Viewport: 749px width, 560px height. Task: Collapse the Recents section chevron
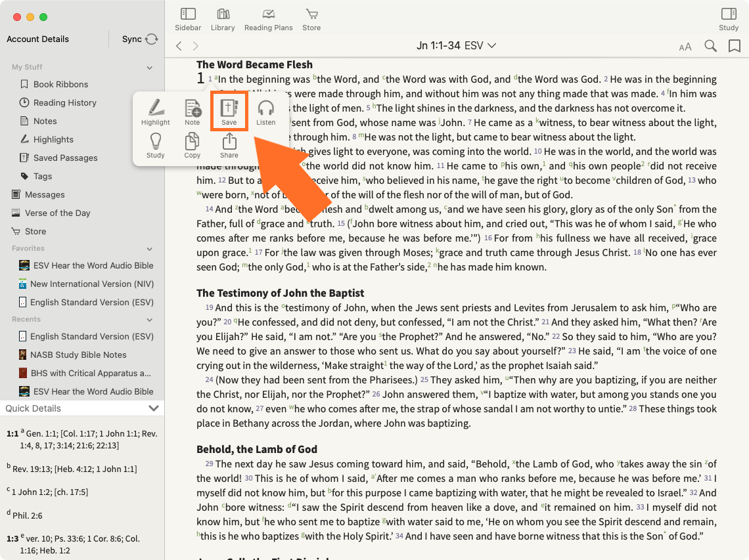[x=150, y=319]
